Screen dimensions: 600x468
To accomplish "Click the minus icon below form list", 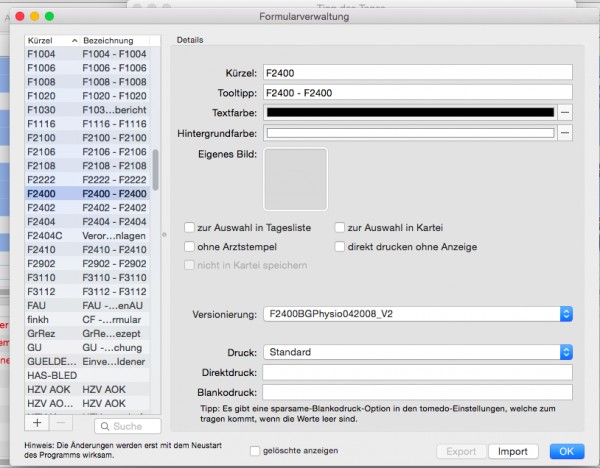I will coord(61,423).
